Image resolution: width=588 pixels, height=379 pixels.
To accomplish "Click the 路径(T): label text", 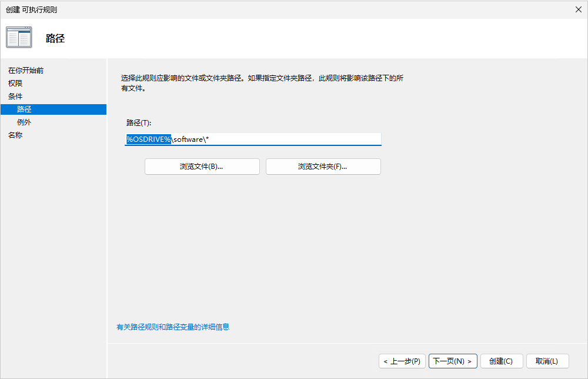I will pos(139,123).
